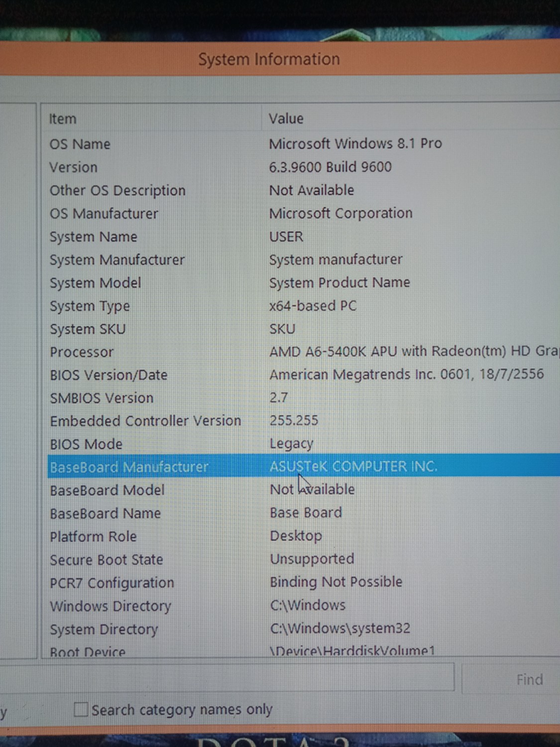The image size is (560, 747).
Task: Select the BaseBoard Model row
Action: click(303, 490)
